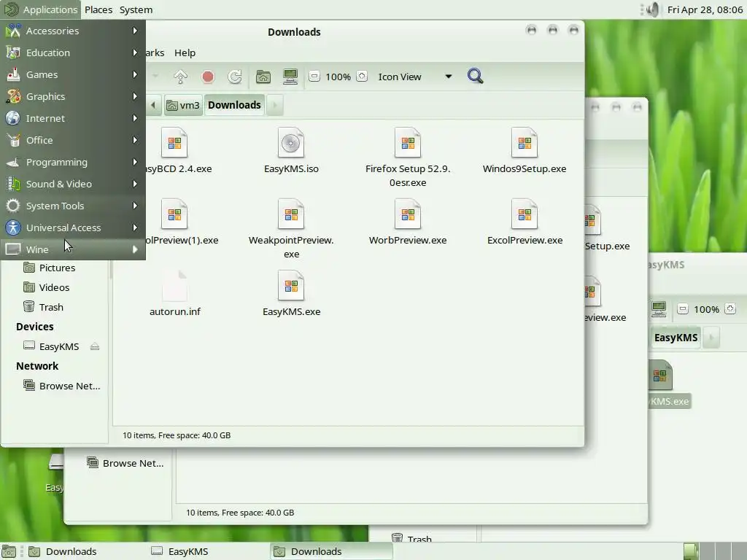
Task: Open Trash in the sidebar
Action: [x=51, y=307]
